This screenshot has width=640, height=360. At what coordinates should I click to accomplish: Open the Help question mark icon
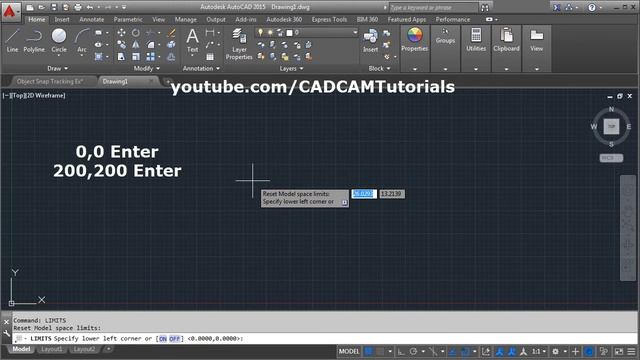point(591,7)
